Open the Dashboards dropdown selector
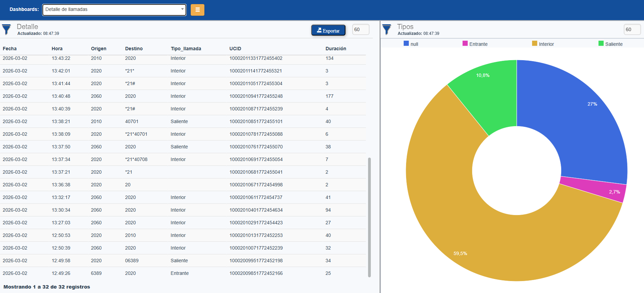The image size is (644, 293). coord(114,10)
